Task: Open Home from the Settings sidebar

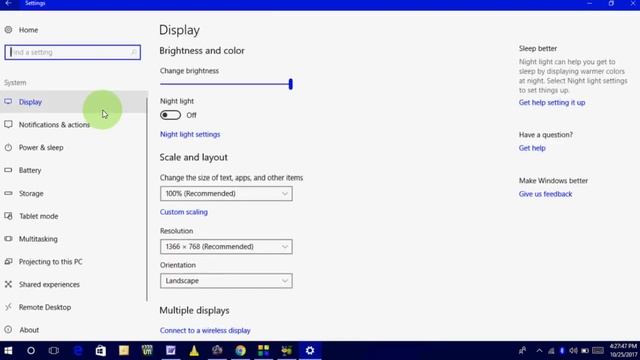Action: point(28,30)
